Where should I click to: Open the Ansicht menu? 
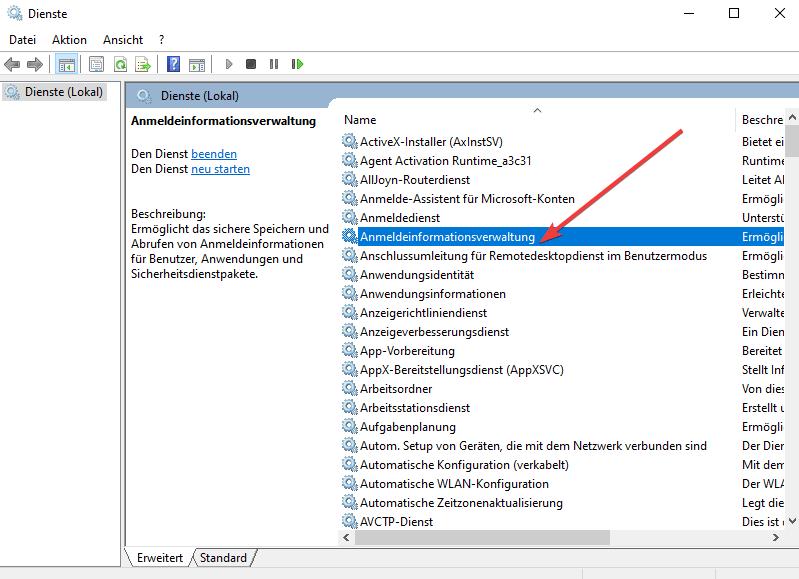(x=123, y=40)
